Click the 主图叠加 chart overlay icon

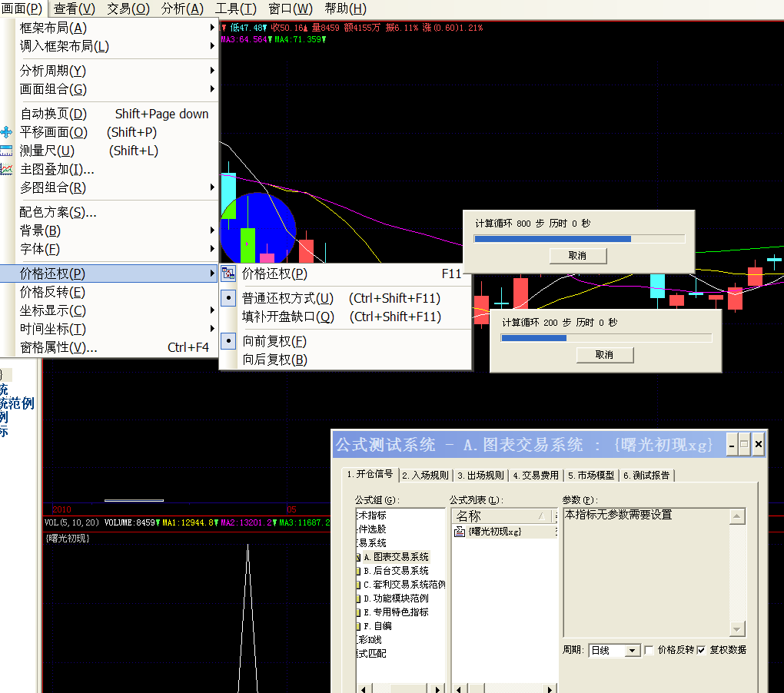[x=7, y=169]
